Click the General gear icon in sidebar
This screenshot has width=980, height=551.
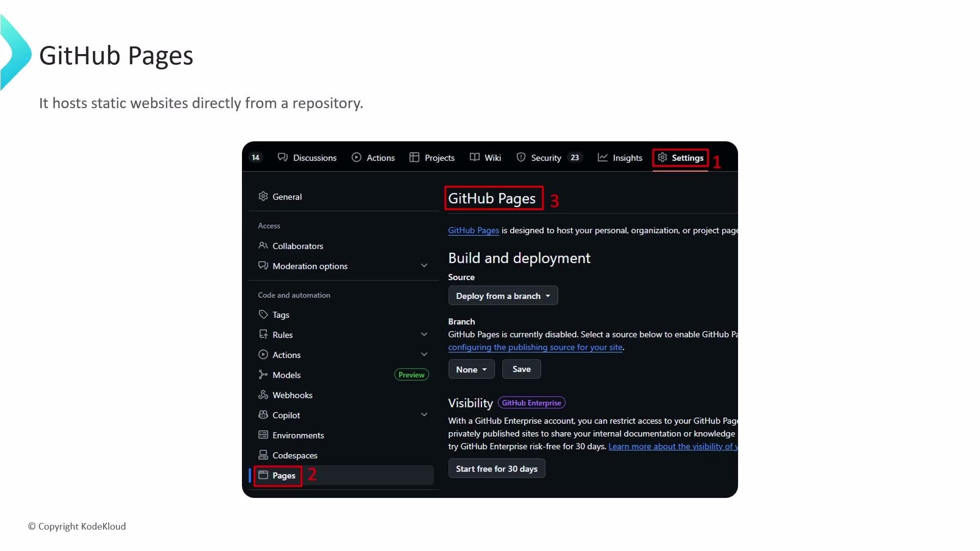click(x=263, y=196)
